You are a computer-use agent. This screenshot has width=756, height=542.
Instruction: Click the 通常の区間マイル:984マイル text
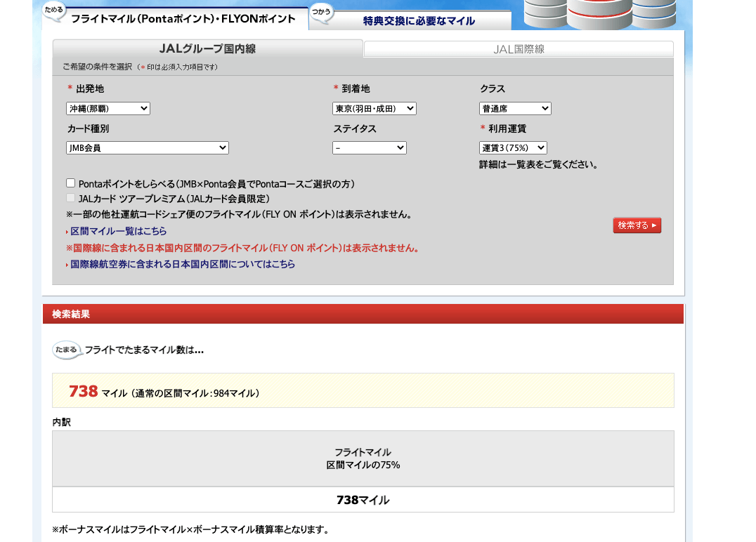197,394
